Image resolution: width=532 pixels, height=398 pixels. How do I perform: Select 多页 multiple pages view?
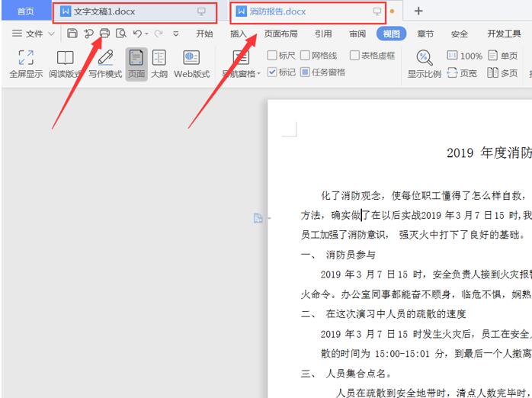click(503, 73)
